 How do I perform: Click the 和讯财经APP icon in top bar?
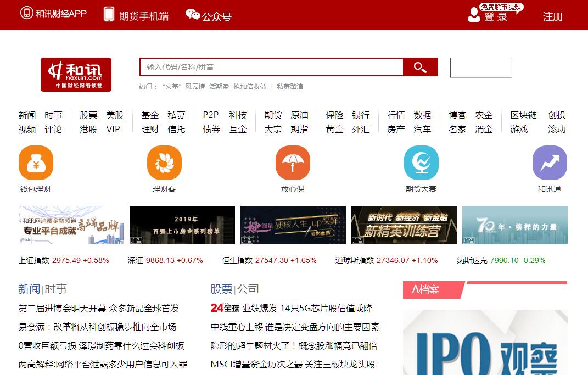click(26, 13)
